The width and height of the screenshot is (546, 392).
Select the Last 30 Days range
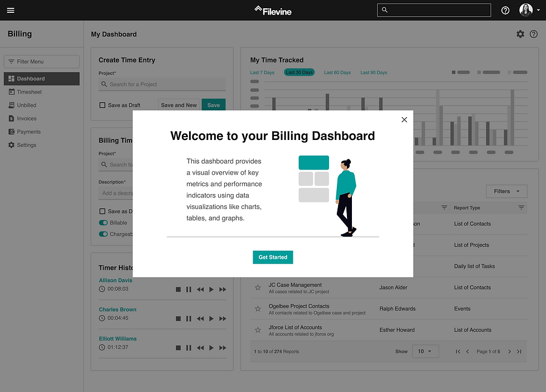click(x=299, y=72)
